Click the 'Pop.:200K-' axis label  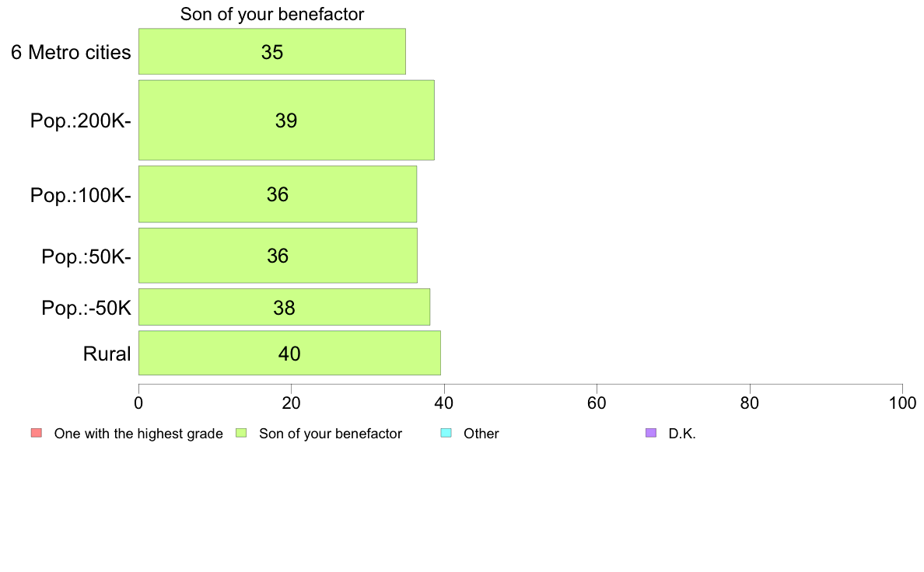tap(81, 120)
